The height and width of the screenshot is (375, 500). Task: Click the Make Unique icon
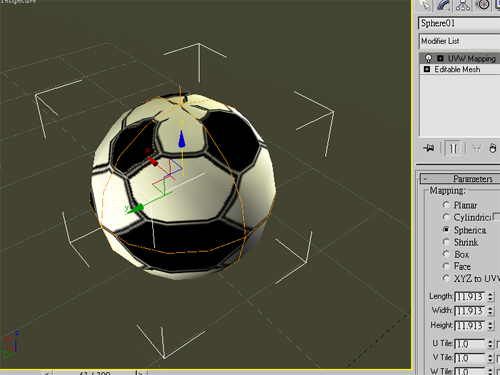477,148
